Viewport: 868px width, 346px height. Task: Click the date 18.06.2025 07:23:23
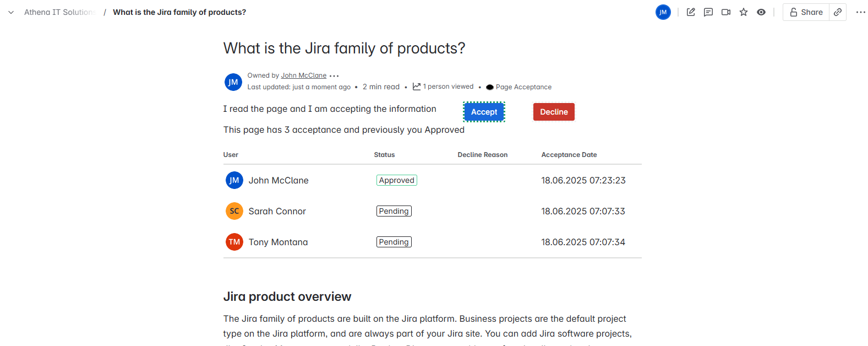coord(583,180)
